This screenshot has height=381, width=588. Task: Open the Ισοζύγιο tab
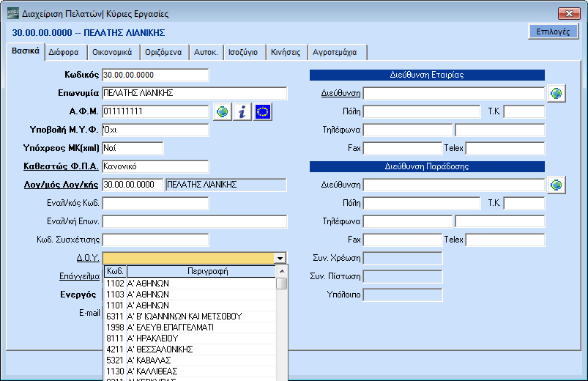(243, 52)
